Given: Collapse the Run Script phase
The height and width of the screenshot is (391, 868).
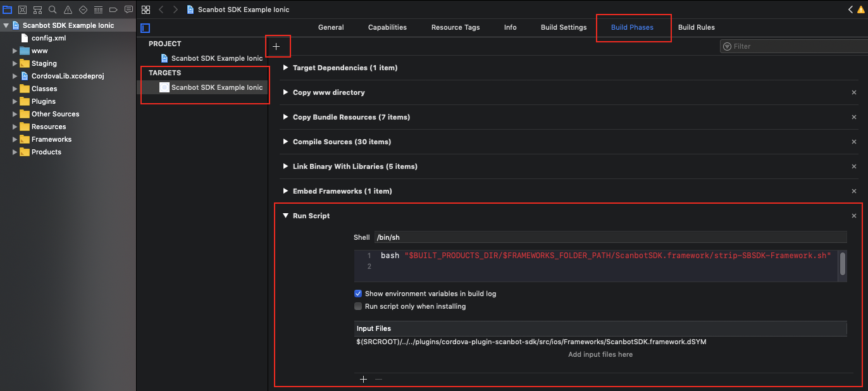Looking at the screenshot, I should tap(286, 216).
